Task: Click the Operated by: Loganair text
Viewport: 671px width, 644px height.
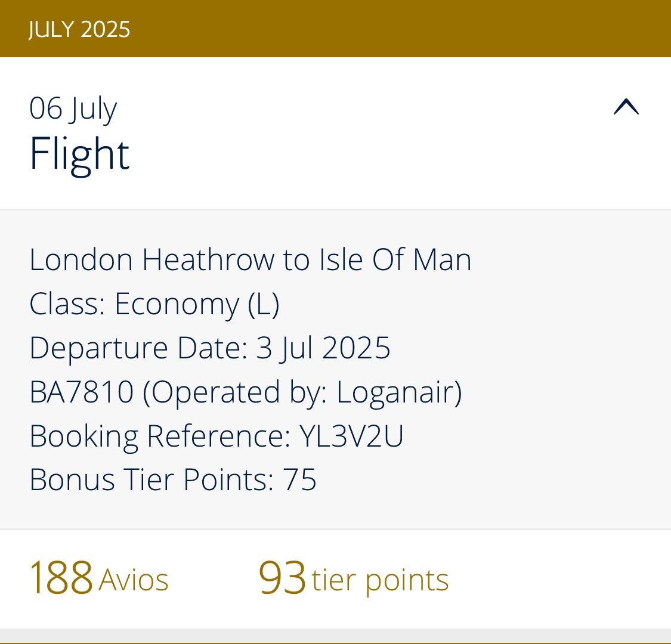Action: [x=302, y=392]
